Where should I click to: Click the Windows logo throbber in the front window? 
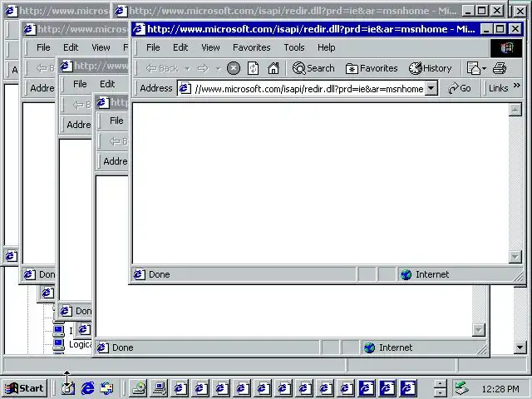click(x=506, y=48)
